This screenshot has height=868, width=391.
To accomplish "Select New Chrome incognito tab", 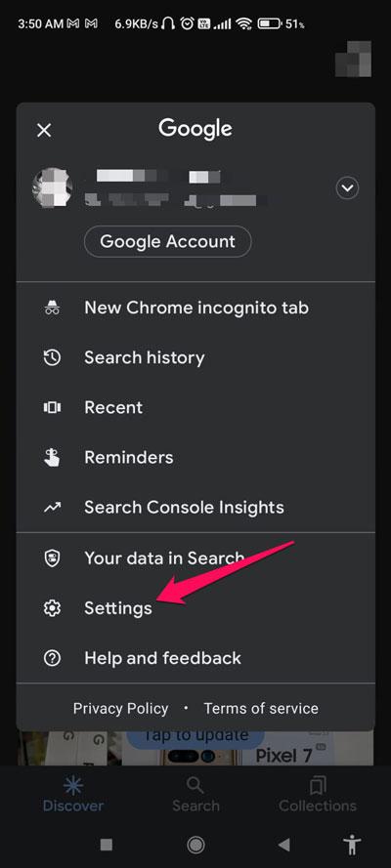I will (195, 308).
